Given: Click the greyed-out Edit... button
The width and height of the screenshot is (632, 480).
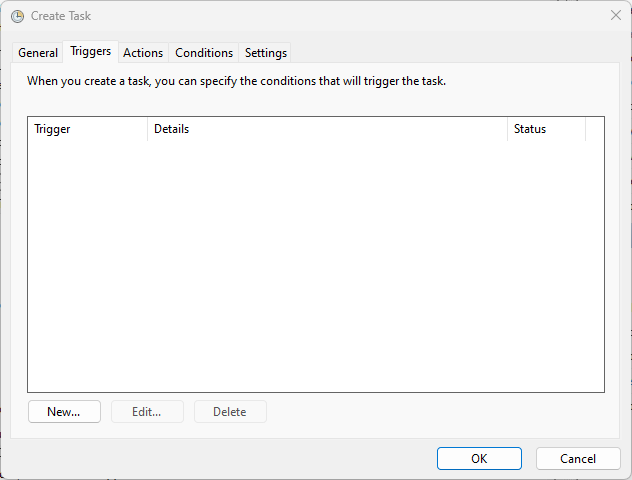Looking at the screenshot, I should point(147,411).
